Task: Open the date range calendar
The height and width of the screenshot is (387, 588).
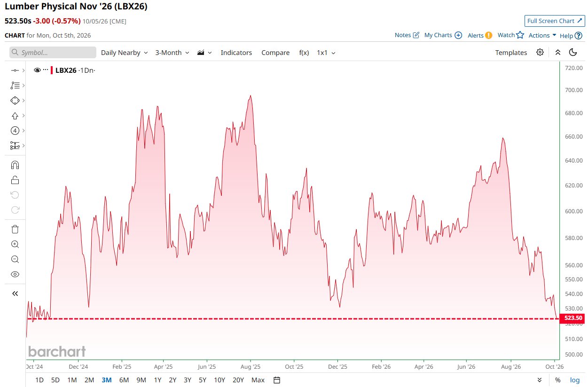Action: 277,380
